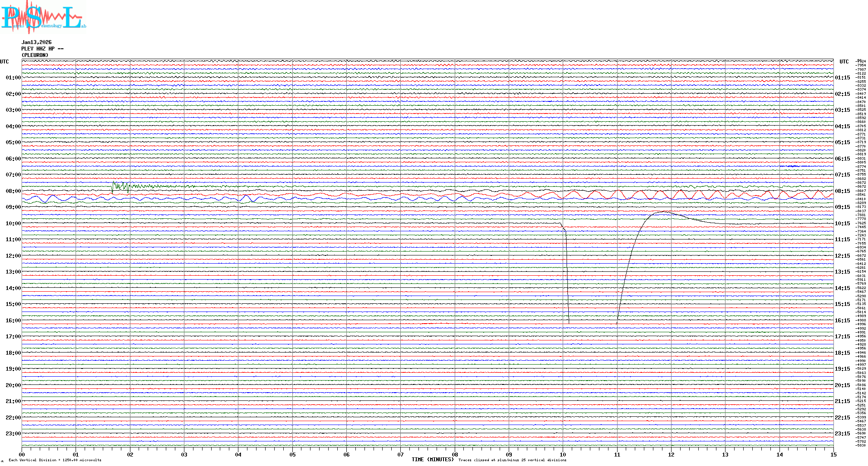Click minute marker 15 on bottom axis
The image size is (868, 466).
[833, 454]
